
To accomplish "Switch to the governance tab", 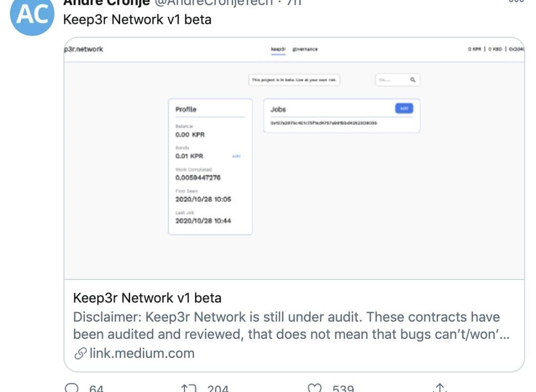I will coord(305,49).
